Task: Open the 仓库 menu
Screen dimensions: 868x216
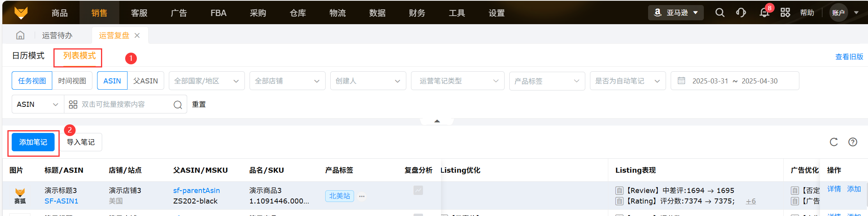Action: (298, 13)
